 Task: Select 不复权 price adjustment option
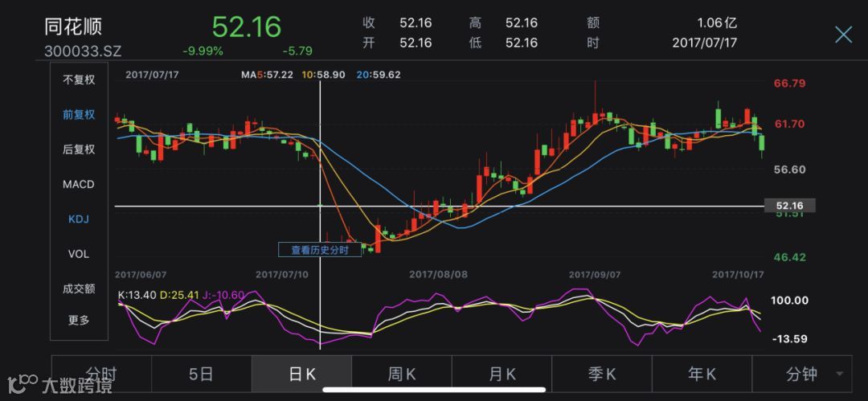coord(79,80)
